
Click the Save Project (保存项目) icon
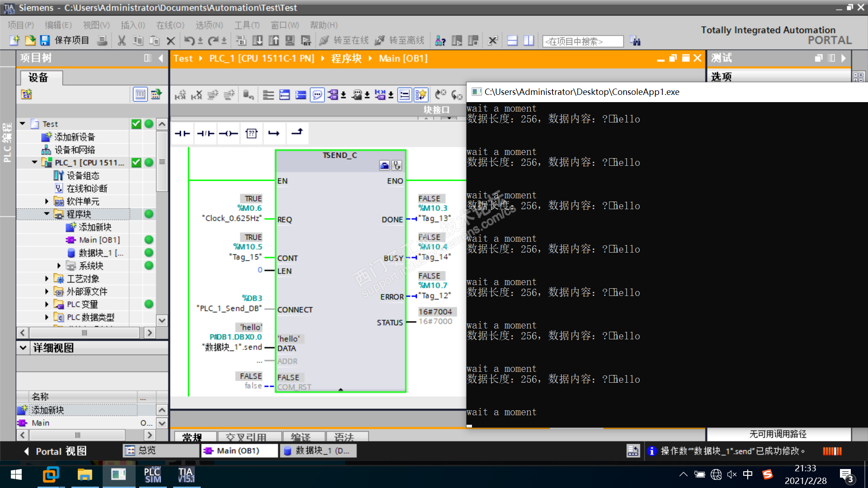(45, 41)
